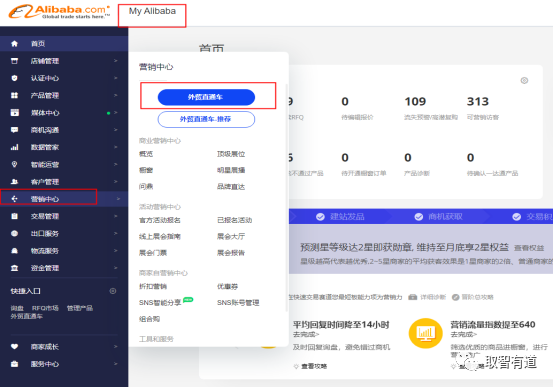Open settings gear next to 快捷入口
The height and width of the screenshot is (387, 554).
(113, 291)
